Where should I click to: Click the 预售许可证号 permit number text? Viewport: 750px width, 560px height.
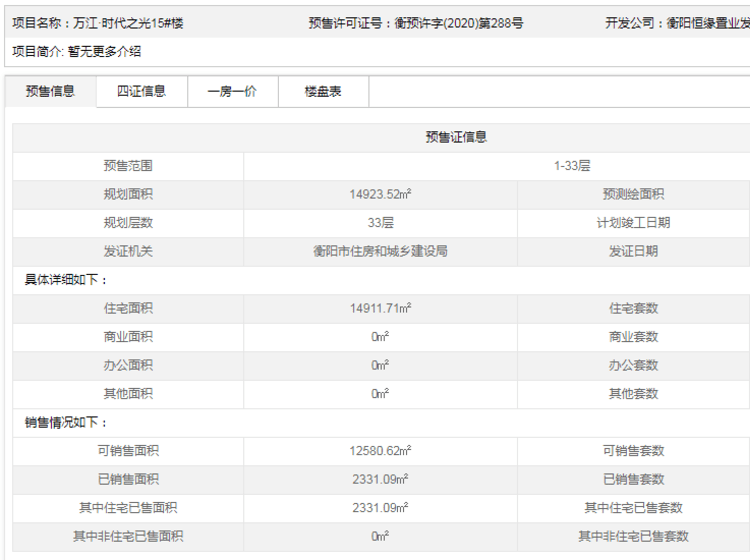[416, 22]
